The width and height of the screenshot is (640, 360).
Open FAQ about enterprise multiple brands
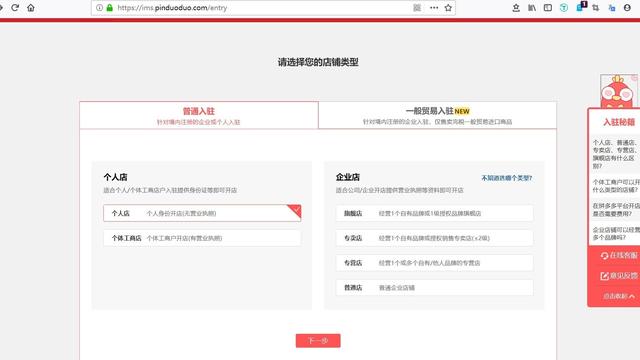click(616, 233)
